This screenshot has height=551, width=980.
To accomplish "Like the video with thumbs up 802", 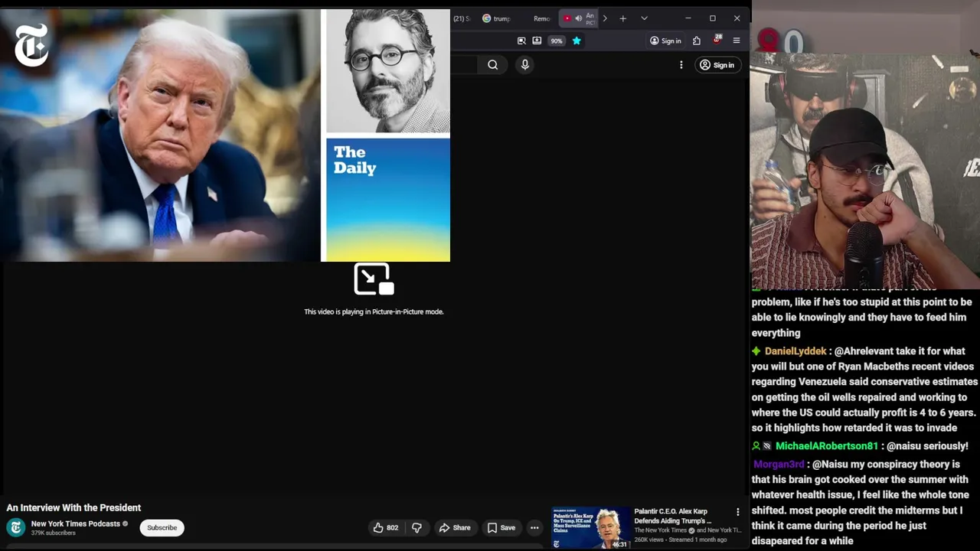I will click(386, 527).
